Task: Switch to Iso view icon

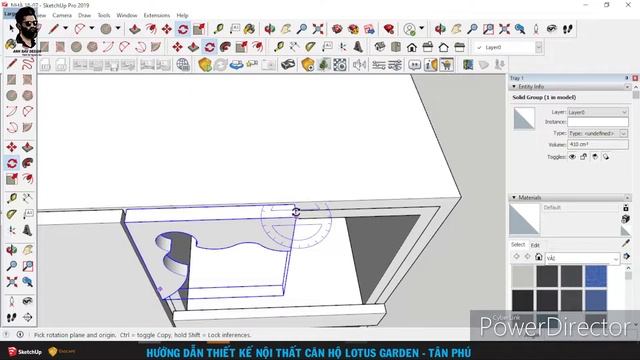Action: click(380, 47)
